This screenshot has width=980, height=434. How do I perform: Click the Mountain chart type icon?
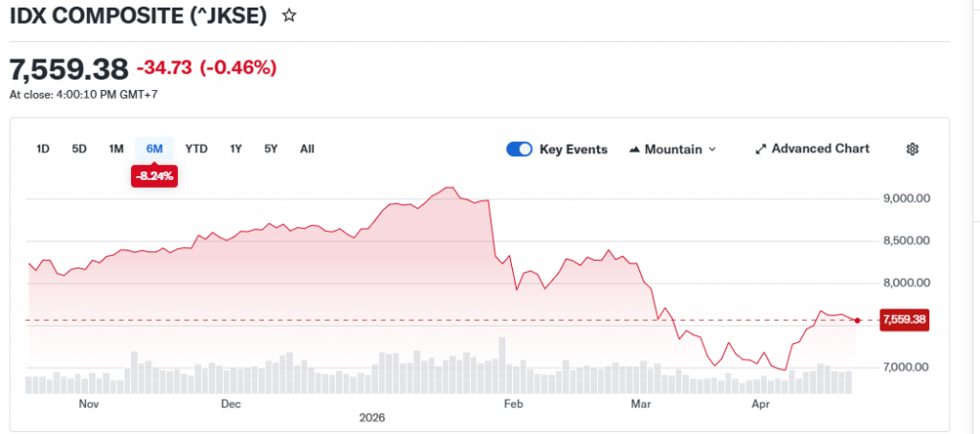(635, 149)
